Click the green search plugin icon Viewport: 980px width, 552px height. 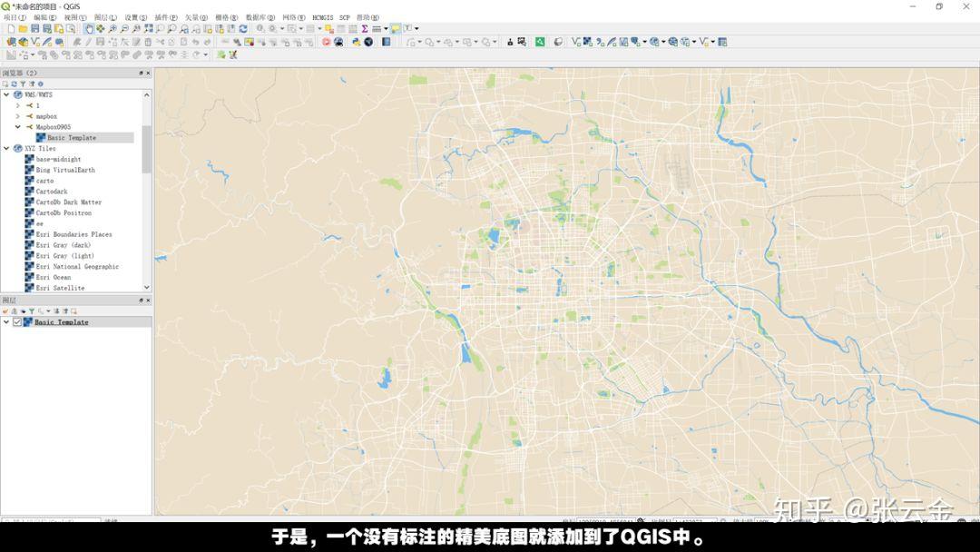click(540, 42)
